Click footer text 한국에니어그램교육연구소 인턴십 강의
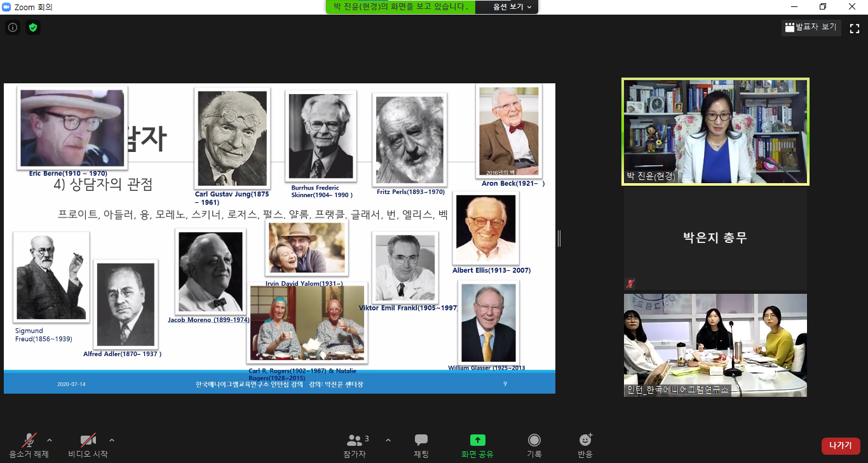This screenshot has width=868, height=463. [249, 384]
